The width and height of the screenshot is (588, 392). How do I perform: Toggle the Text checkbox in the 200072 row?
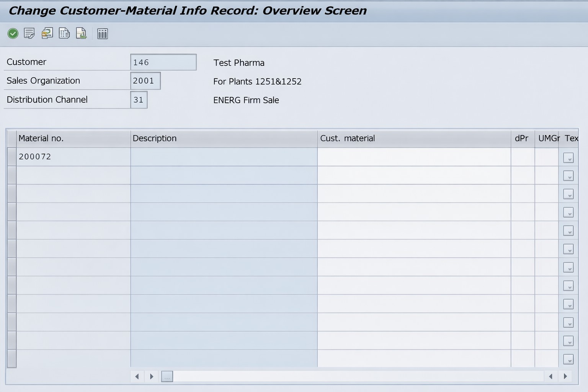[568, 158]
